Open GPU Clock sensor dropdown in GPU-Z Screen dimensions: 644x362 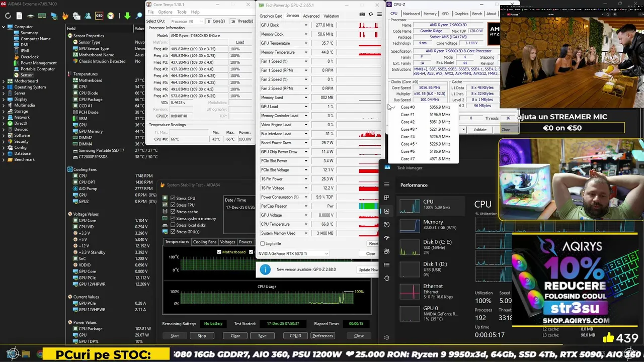click(305, 25)
